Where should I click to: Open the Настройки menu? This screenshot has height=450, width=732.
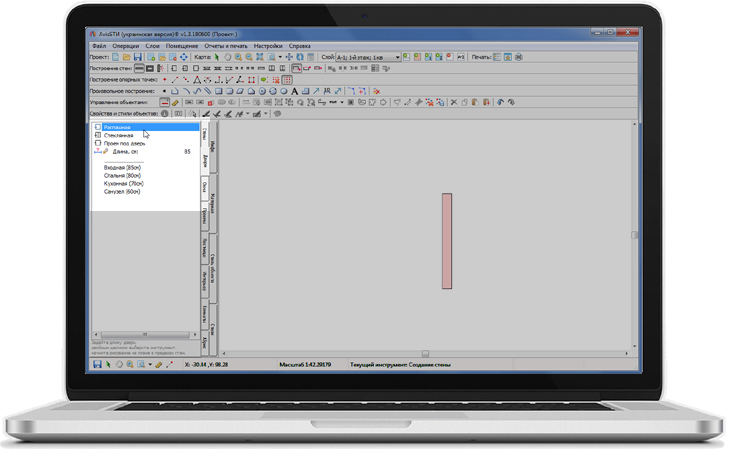[x=267, y=46]
